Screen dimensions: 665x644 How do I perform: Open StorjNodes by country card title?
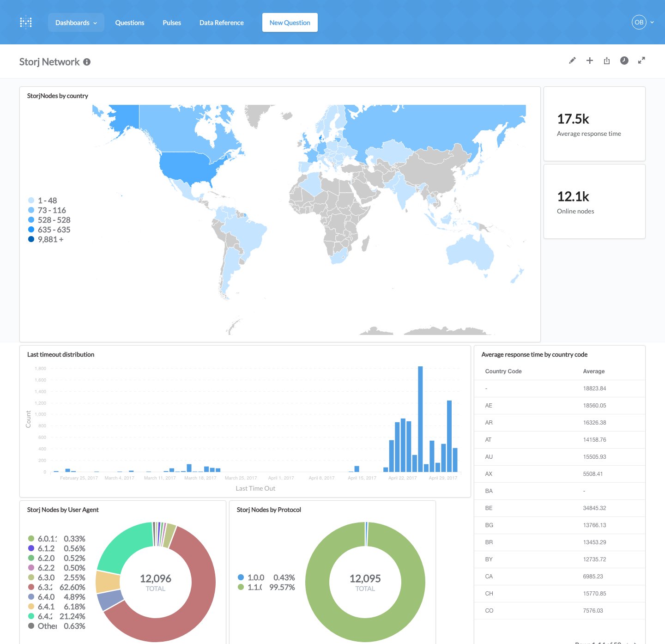tap(58, 96)
